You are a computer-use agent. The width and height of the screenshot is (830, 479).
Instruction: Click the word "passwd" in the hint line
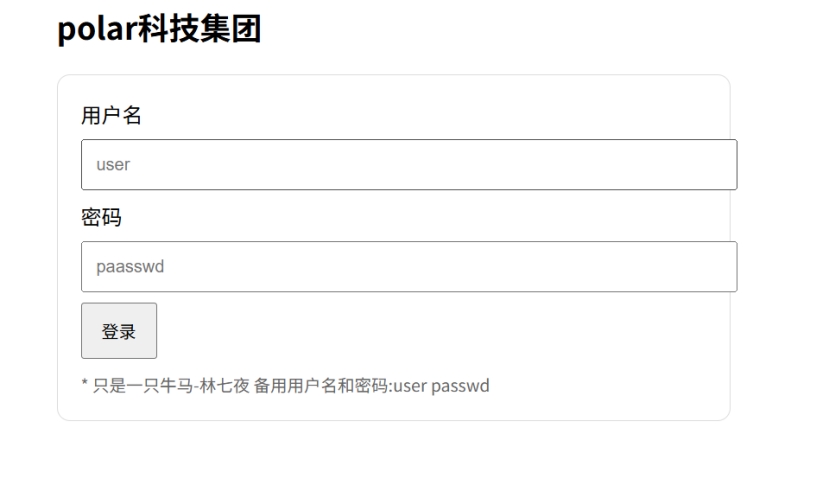pos(460,386)
